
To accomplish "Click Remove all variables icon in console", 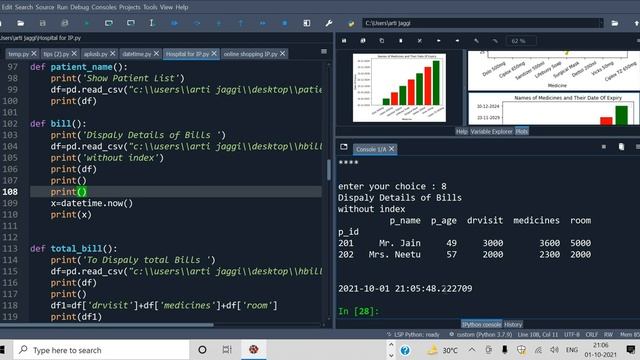I will [621, 147].
